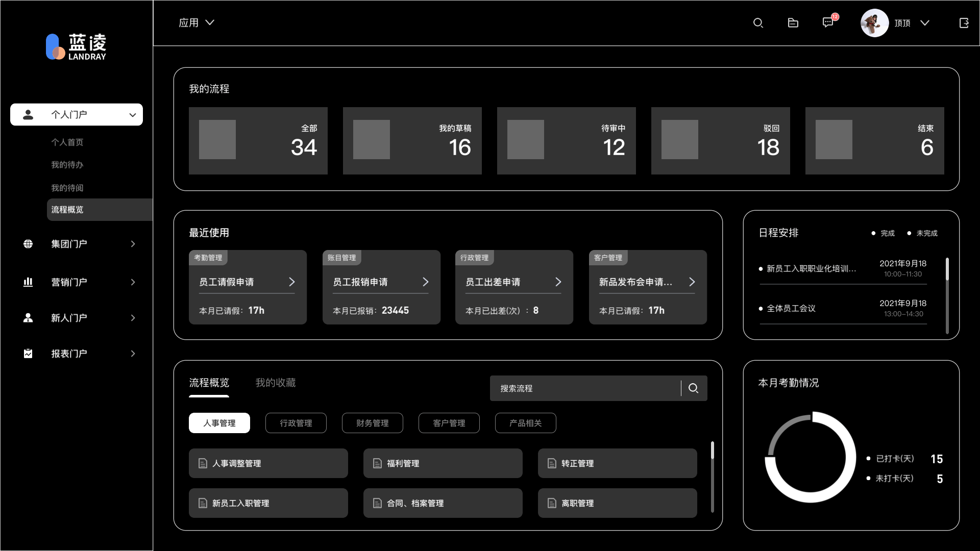Click document icon on 合同、档案管理
Screen dimensions: 980x551
pyautogui.click(x=377, y=503)
